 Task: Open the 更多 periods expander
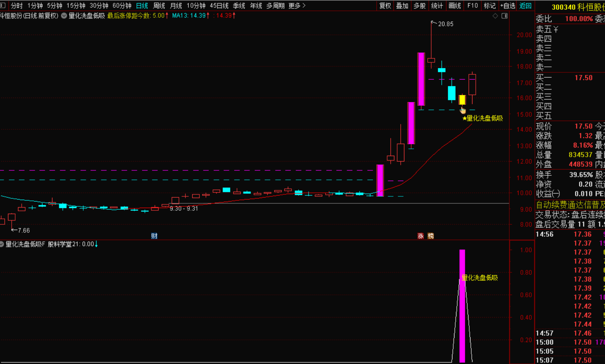coord(297,6)
